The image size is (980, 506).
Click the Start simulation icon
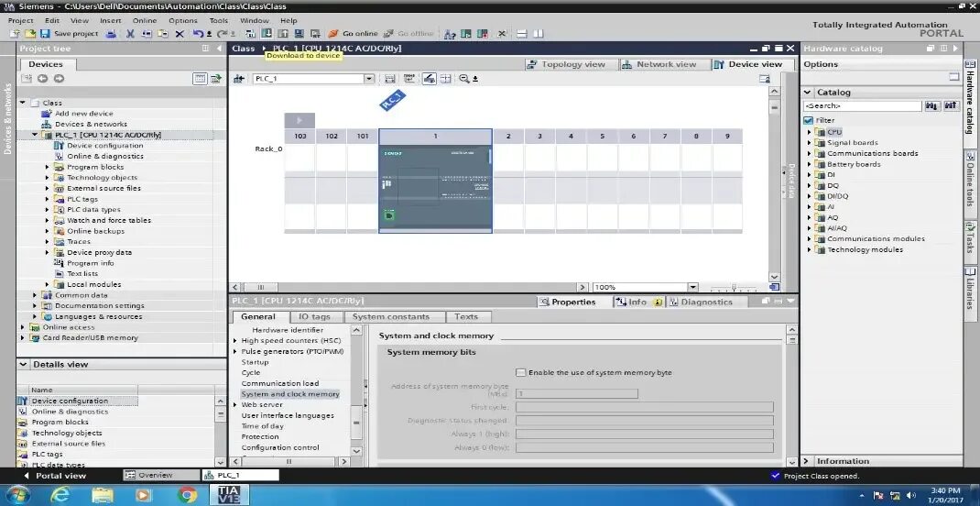click(x=299, y=34)
